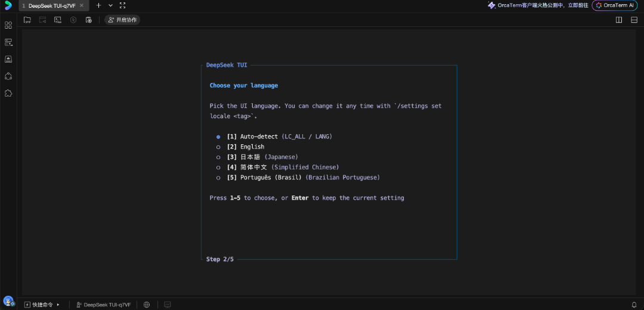Close the DeepSeek TUI-q7VF tab
This screenshot has width=644, height=310.
tap(82, 5)
